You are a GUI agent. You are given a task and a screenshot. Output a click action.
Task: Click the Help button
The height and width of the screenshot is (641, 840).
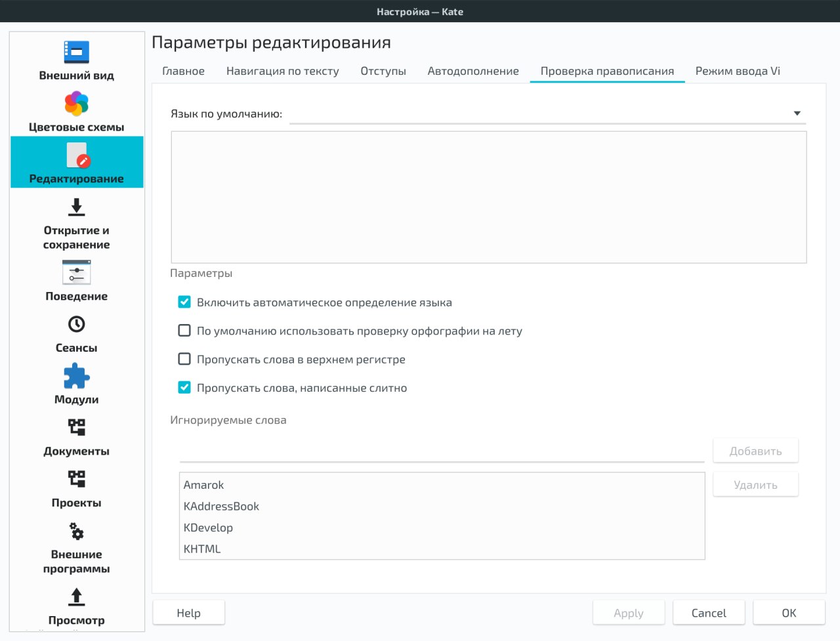pyautogui.click(x=188, y=613)
